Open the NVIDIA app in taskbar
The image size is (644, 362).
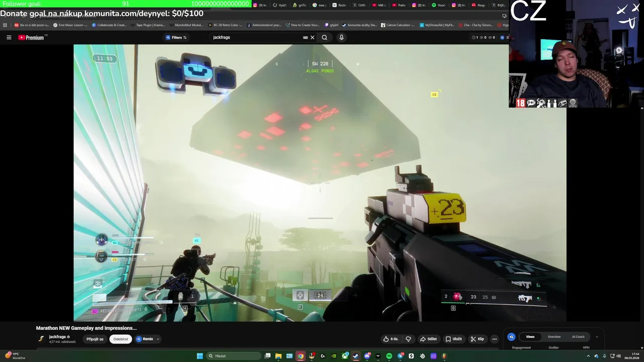point(334,356)
